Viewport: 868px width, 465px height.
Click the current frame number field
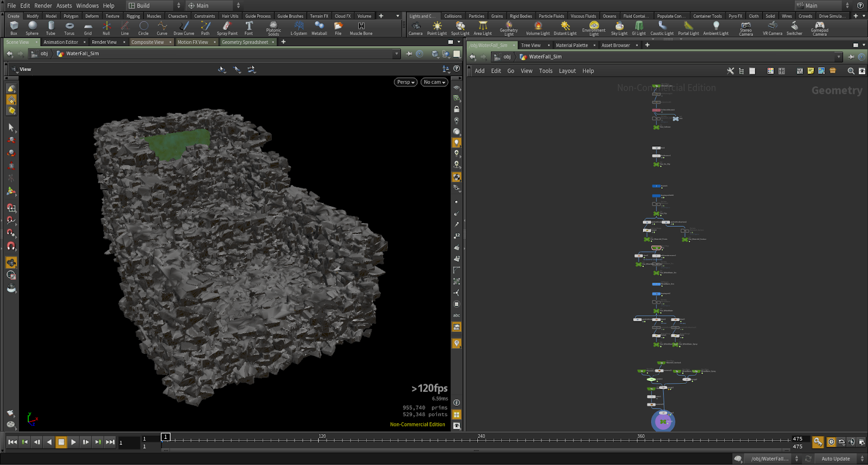click(128, 443)
